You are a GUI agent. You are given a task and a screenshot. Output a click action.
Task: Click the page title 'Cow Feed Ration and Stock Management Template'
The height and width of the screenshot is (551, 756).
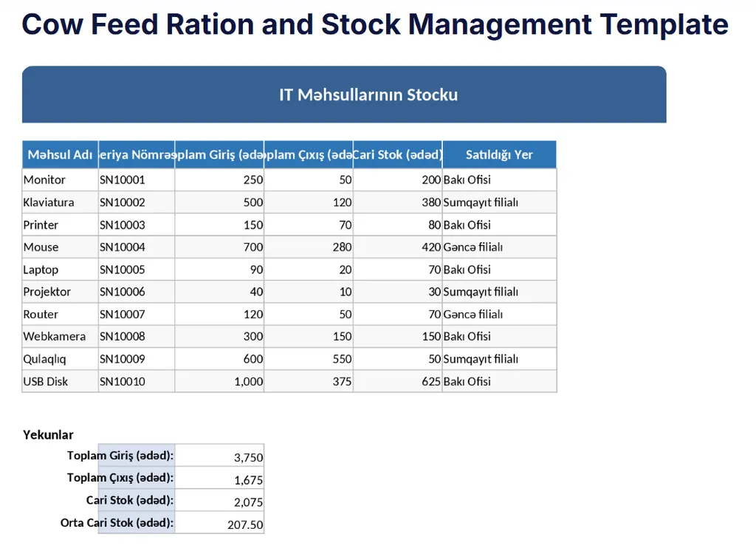[375, 25]
